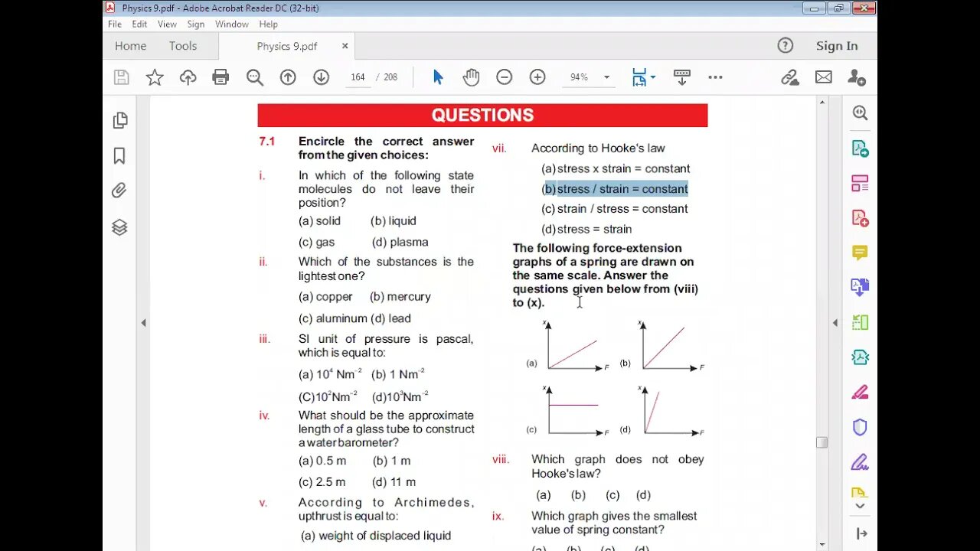
Task: Star this file as a favorite
Action: tap(155, 77)
